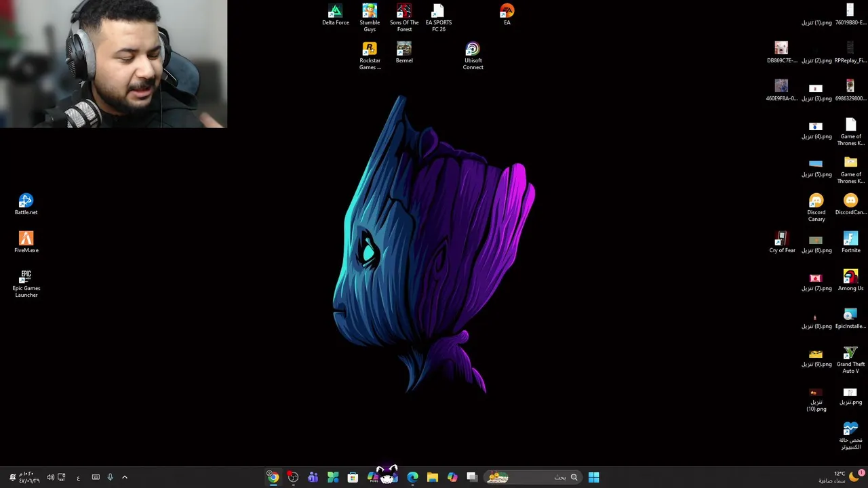Screen dimensions: 868x488
Task: Open the Ubisoft Connect shortcut
Action: coord(473,56)
